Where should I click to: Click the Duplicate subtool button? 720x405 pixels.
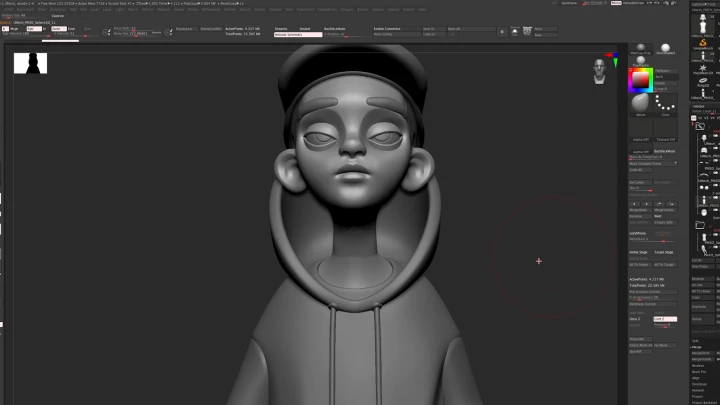[703, 306]
